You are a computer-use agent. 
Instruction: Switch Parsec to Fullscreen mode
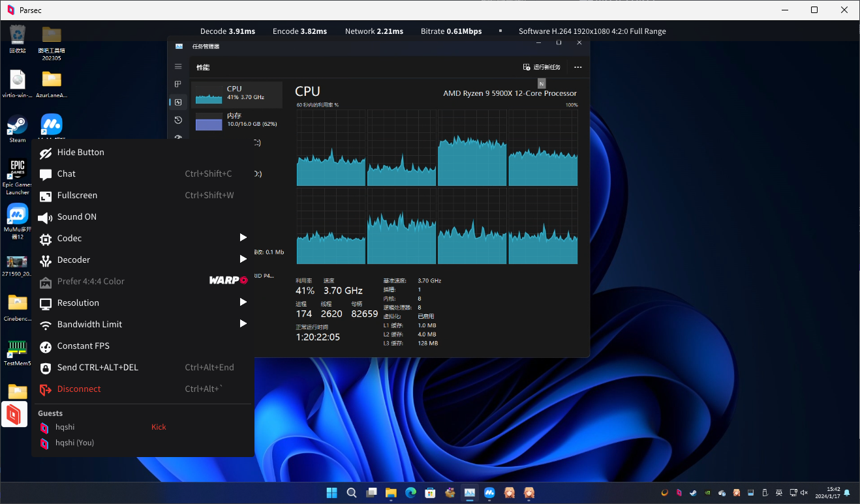(x=142, y=196)
